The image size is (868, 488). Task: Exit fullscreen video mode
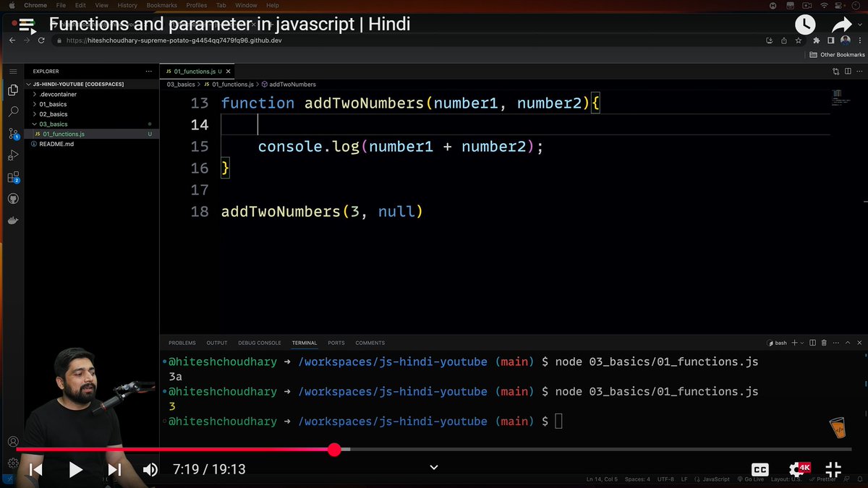833,469
